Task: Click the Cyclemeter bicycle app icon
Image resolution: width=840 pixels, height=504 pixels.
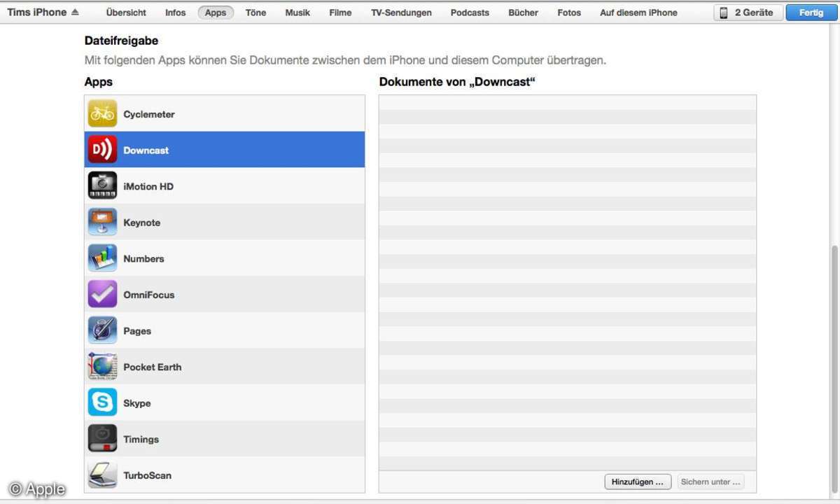Action: (x=102, y=113)
